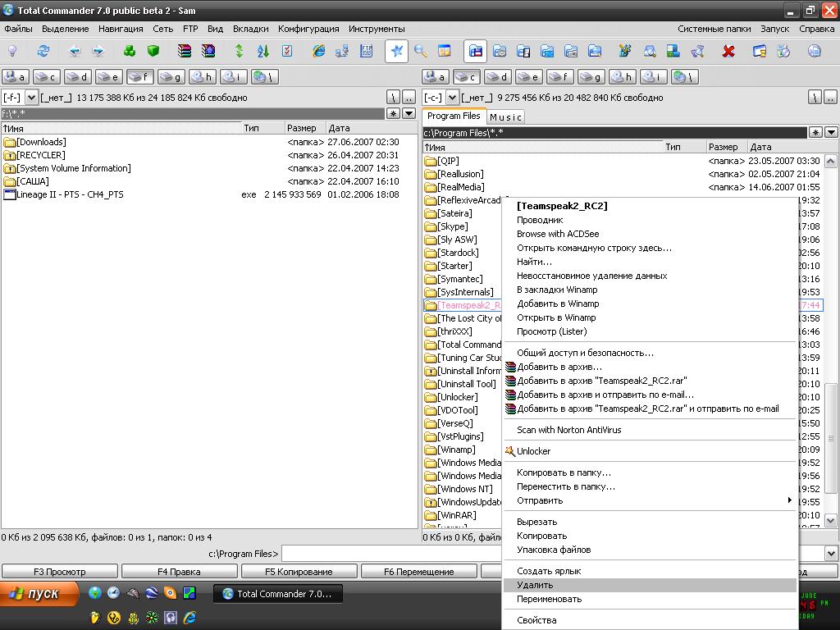
Task: Click the pencil-and-grid toolbar icon
Action: coord(624,51)
